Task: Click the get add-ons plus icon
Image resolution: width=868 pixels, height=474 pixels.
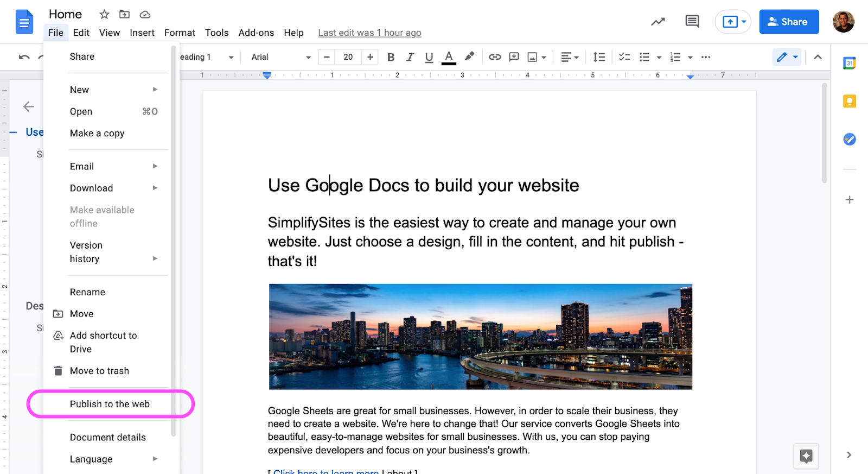Action: (850, 200)
